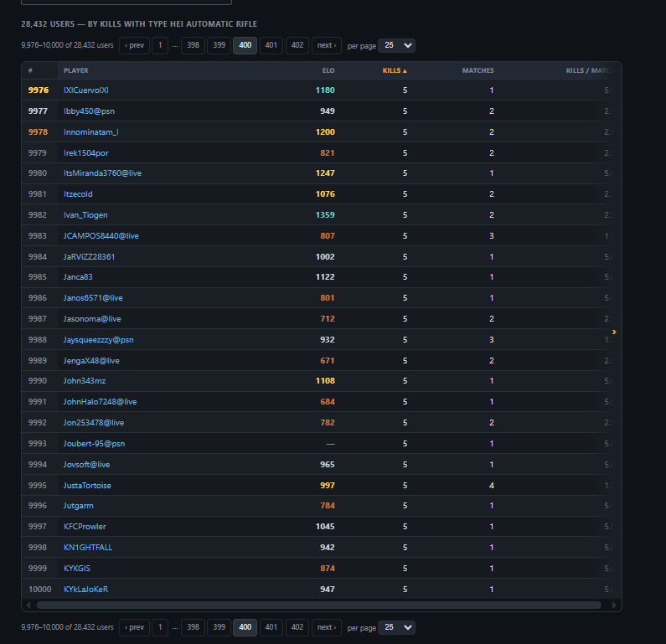Open player profile Ivan_Tiogen

tap(85, 215)
